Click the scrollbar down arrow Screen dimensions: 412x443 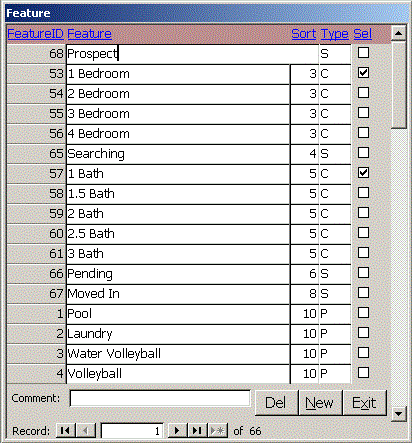coord(398,414)
